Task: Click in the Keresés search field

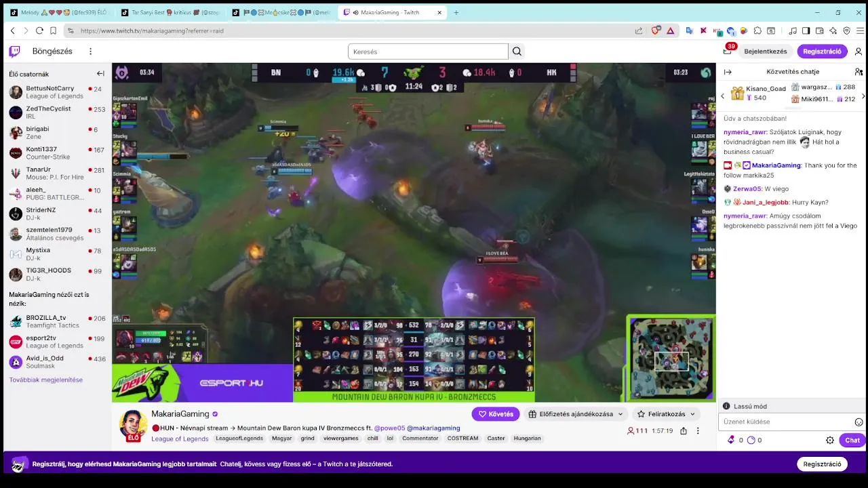Action: click(428, 52)
